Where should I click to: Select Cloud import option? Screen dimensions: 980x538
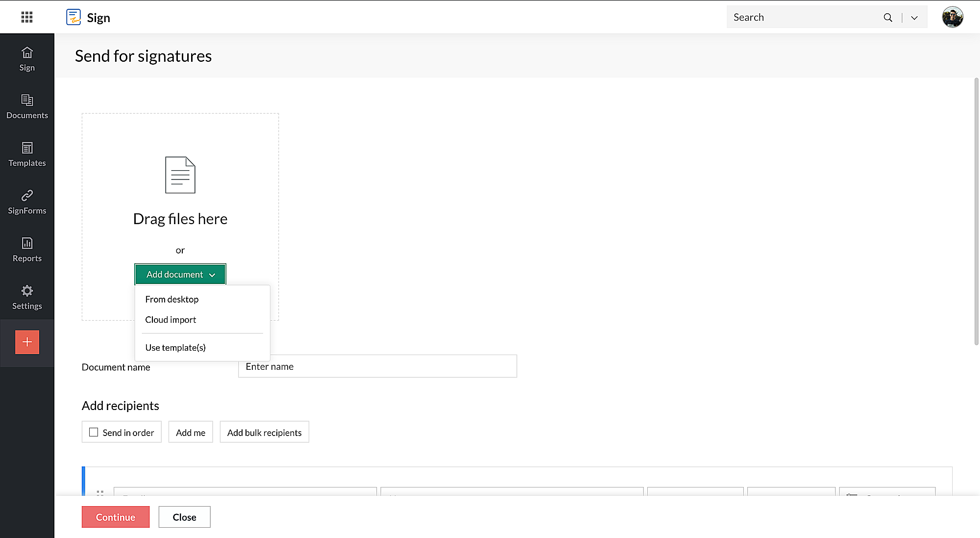(171, 320)
